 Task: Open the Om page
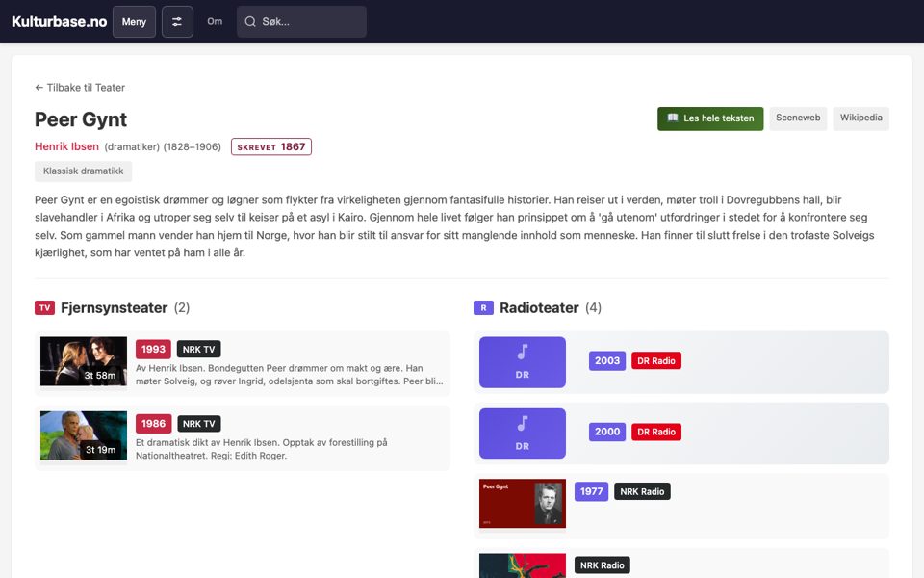(215, 22)
